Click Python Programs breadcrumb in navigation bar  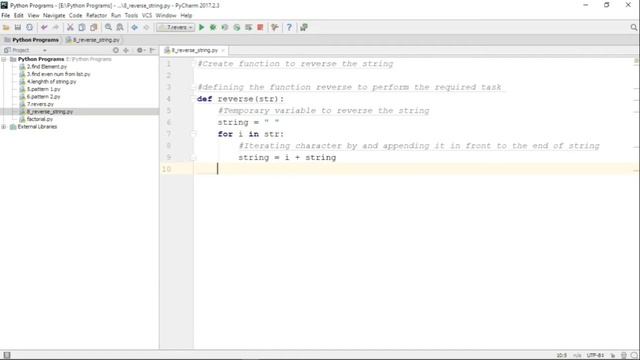(x=31, y=40)
